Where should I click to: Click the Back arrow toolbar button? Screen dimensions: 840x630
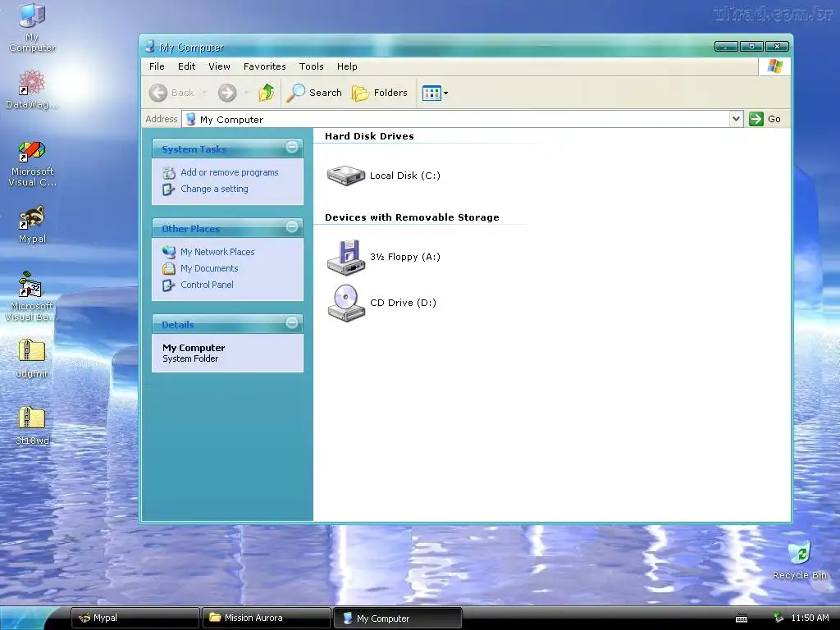(171, 93)
